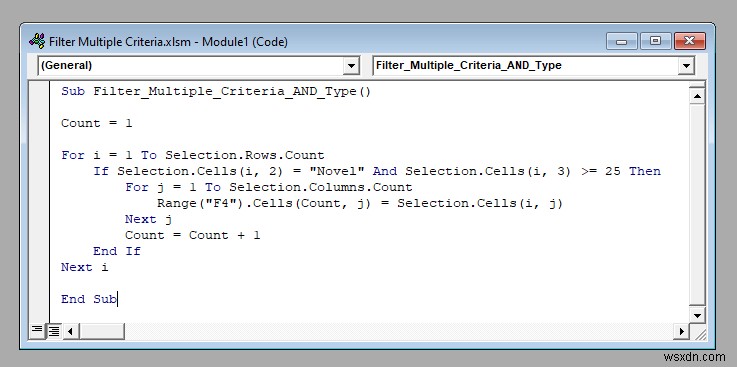Click the "Novel" string in the If line
Screen dimensions: 737x367
click(337, 171)
